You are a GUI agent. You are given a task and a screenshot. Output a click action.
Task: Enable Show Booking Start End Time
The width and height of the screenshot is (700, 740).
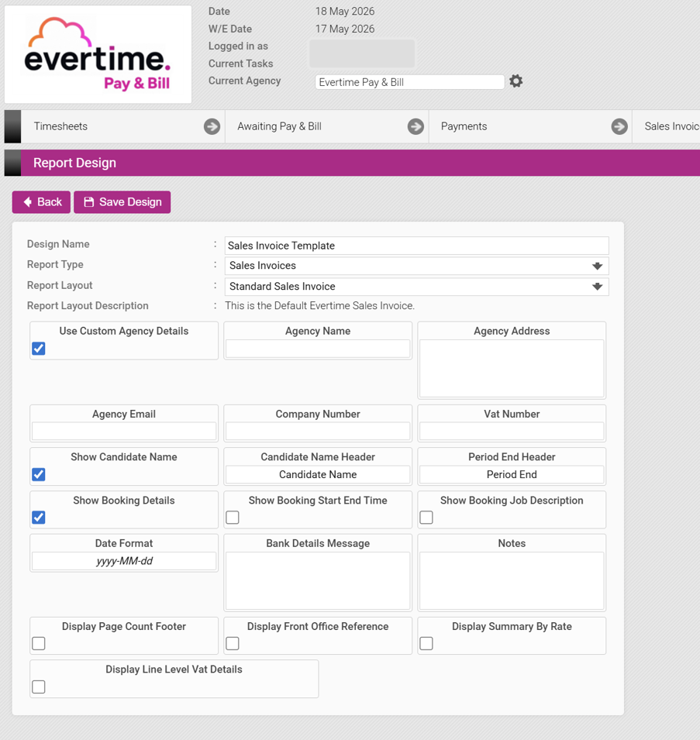click(233, 518)
